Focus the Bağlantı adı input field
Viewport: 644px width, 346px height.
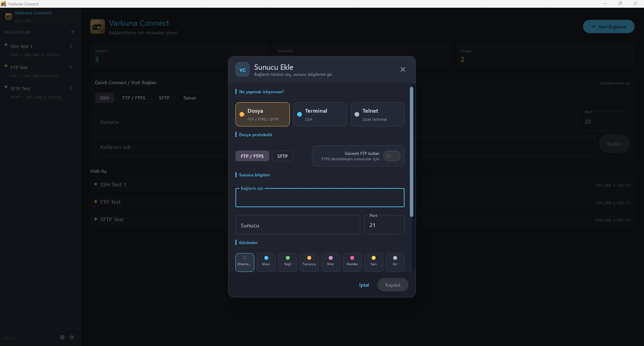click(x=320, y=197)
